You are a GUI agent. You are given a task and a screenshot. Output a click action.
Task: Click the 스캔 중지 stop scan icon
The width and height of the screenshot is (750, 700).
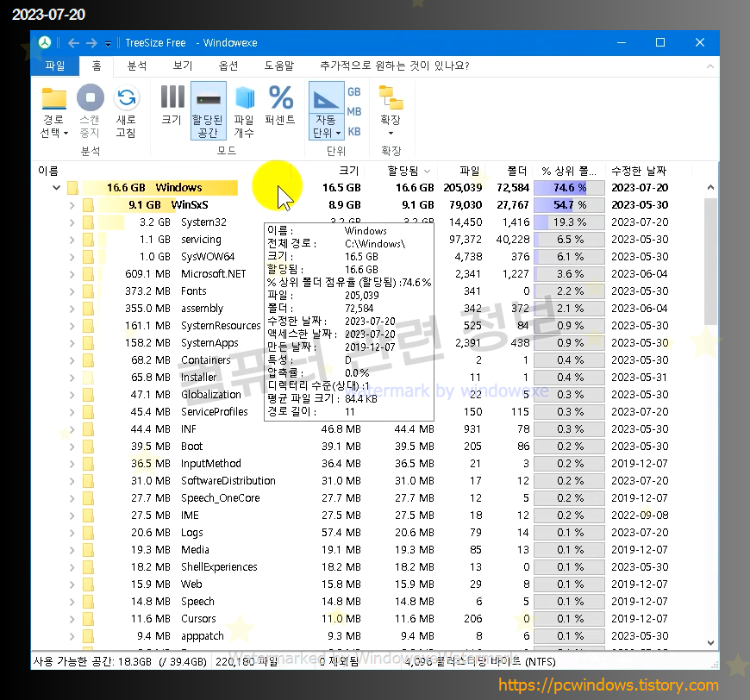click(90, 97)
